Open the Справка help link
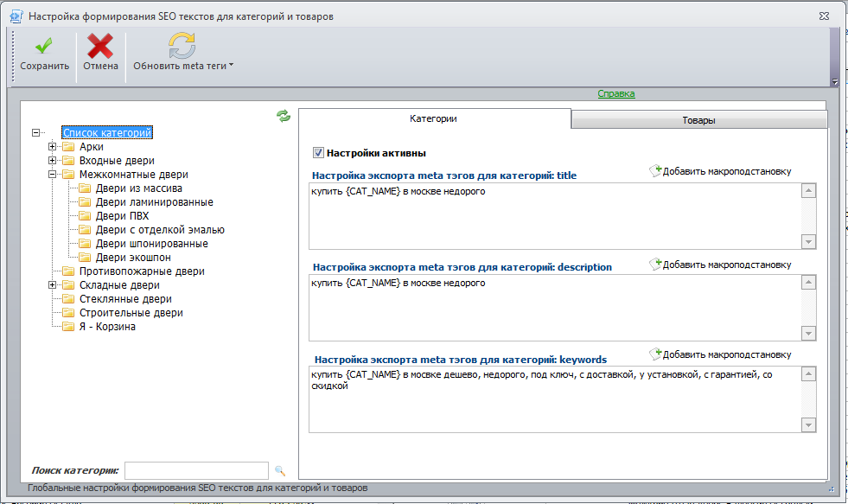The image size is (848, 504). (x=616, y=93)
